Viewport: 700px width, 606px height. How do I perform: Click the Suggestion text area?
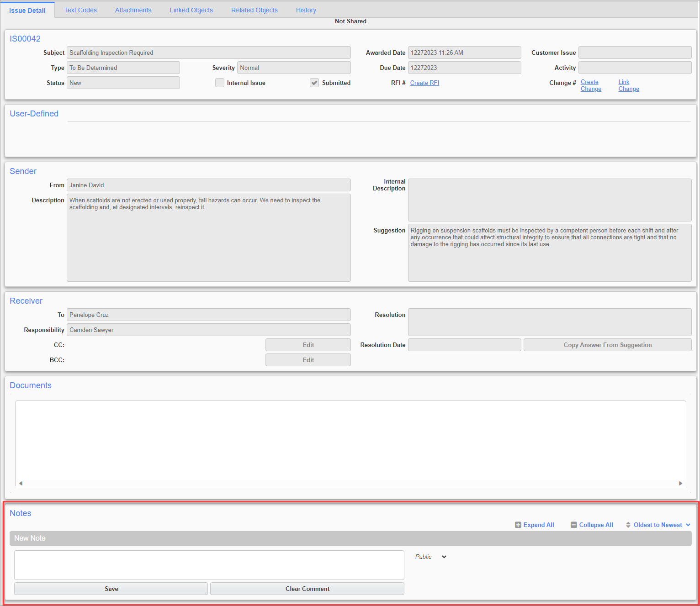pos(550,253)
